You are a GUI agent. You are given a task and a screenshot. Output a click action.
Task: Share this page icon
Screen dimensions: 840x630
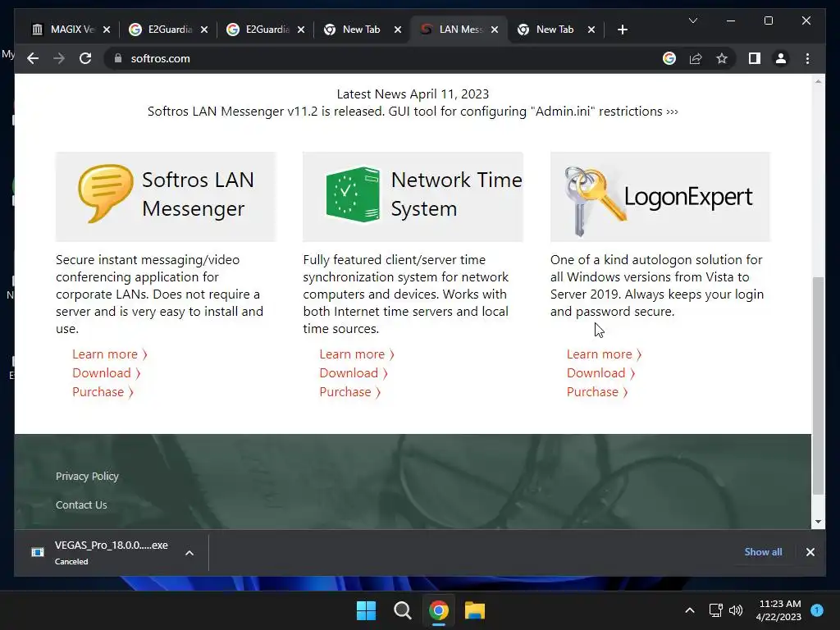tap(696, 58)
